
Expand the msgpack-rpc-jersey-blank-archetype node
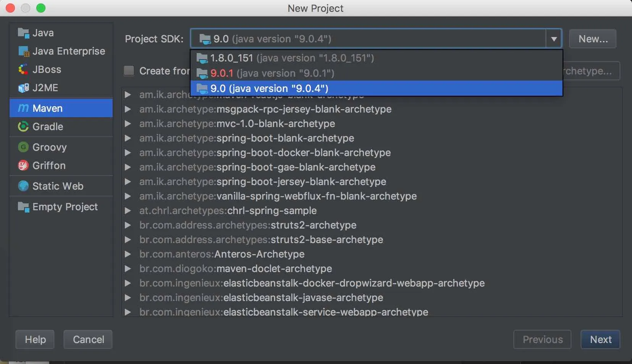(128, 109)
